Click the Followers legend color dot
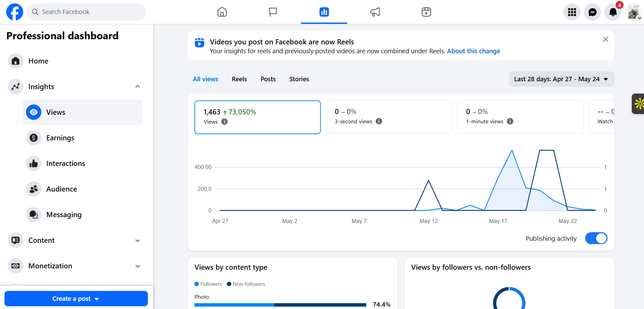 point(196,284)
